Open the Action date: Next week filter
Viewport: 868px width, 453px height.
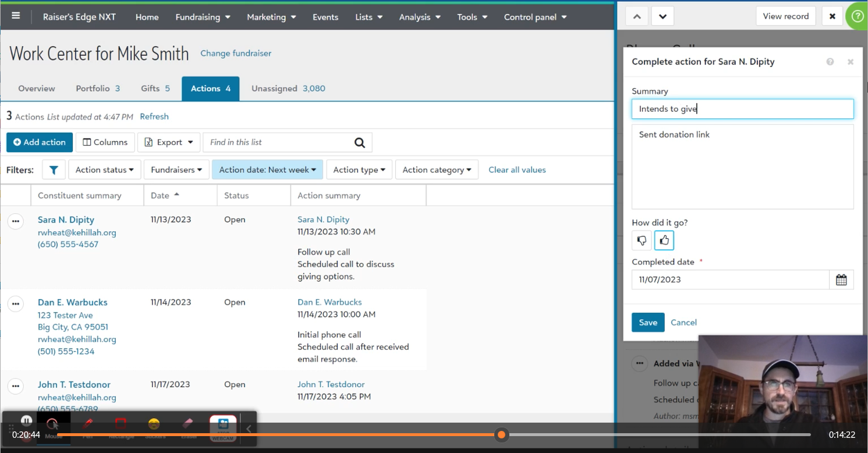point(267,170)
